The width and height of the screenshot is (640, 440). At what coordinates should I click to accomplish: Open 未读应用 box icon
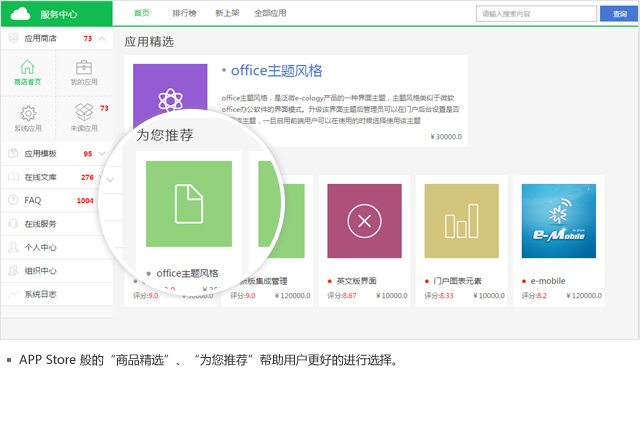84,113
